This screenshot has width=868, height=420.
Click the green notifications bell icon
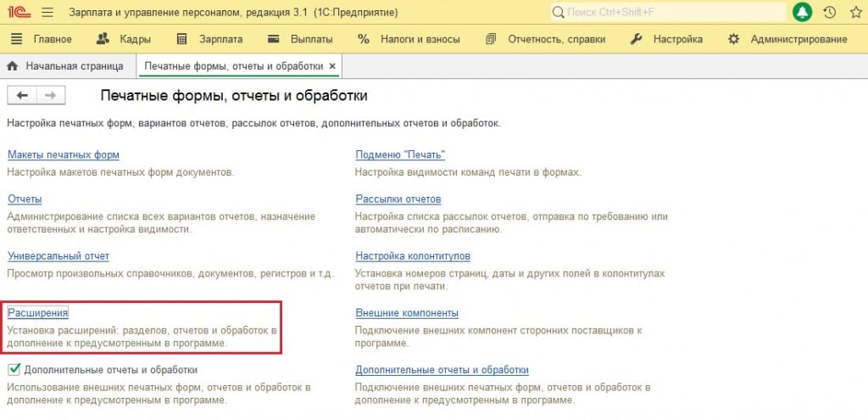pos(802,13)
